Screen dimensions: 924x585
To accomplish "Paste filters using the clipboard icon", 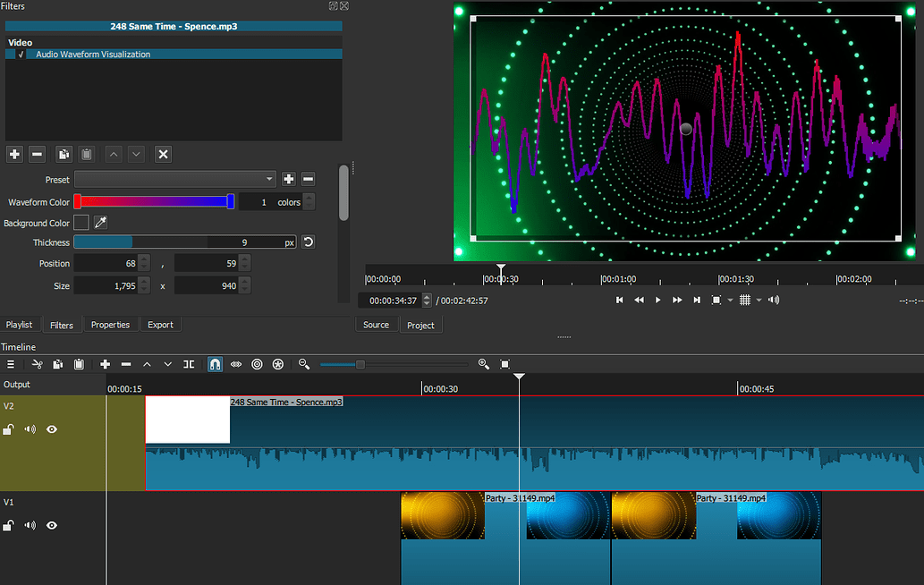I will tap(86, 154).
